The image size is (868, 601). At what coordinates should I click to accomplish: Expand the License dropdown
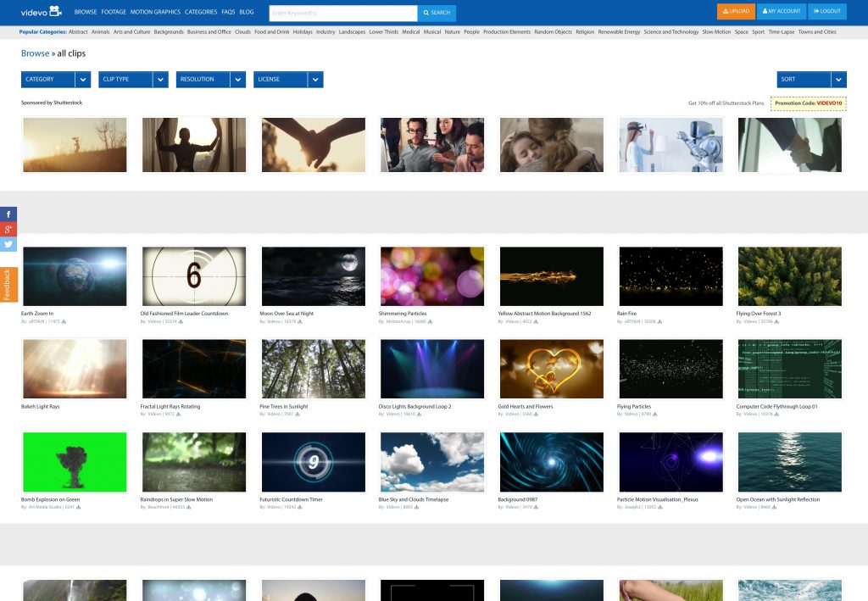pos(288,79)
